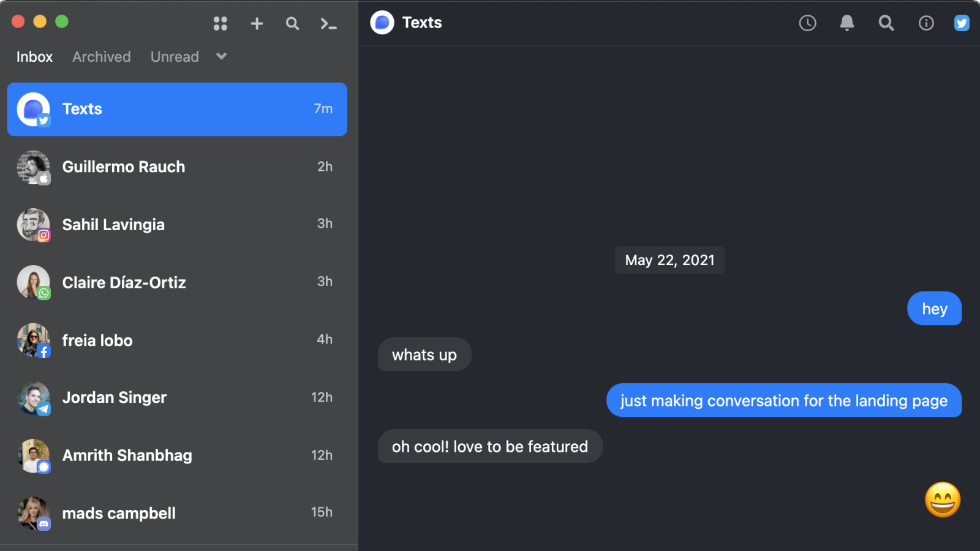
Task: Click the WhatsApp badge on Claire Díaz-Ortiz's avatar
Action: pyautogui.click(x=45, y=294)
